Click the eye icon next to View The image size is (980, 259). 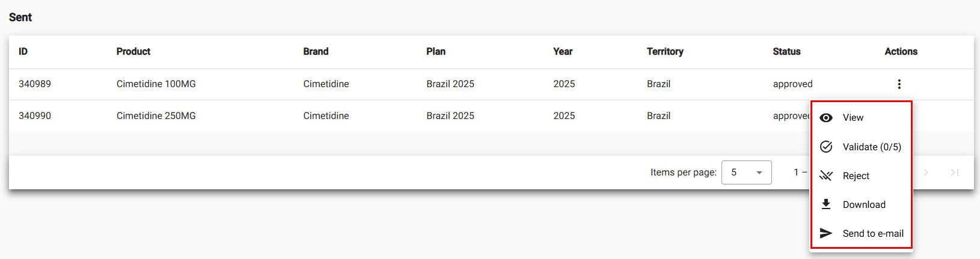826,118
